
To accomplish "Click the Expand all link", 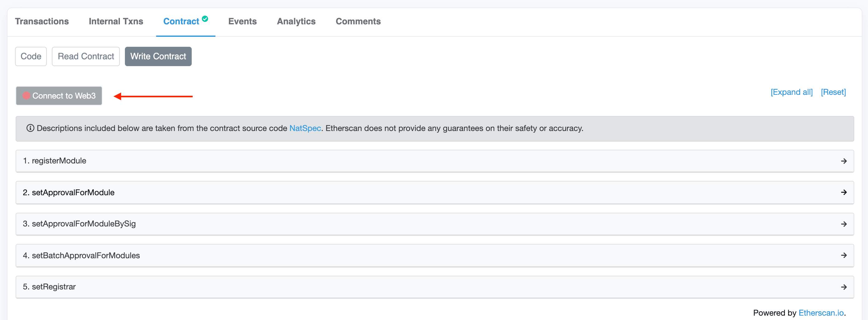I will coord(792,92).
